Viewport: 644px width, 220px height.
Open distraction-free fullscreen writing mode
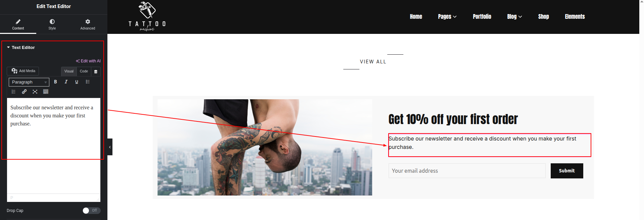coord(35,92)
